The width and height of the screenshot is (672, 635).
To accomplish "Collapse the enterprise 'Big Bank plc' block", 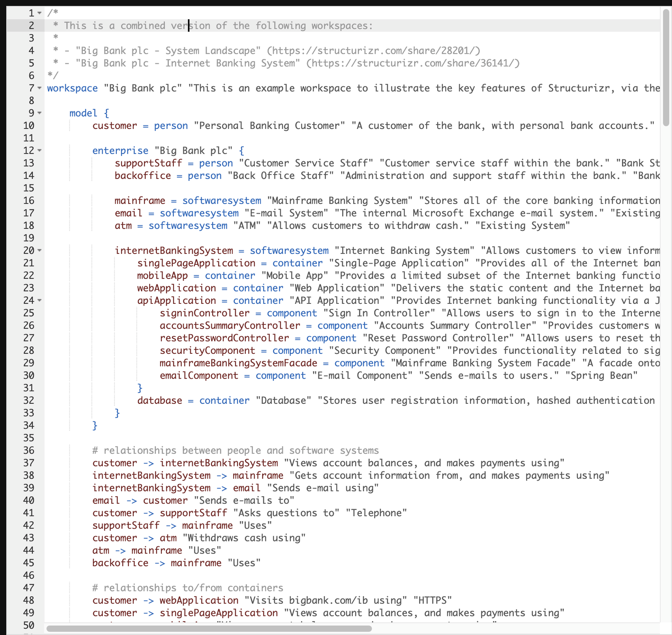I will tap(39, 151).
